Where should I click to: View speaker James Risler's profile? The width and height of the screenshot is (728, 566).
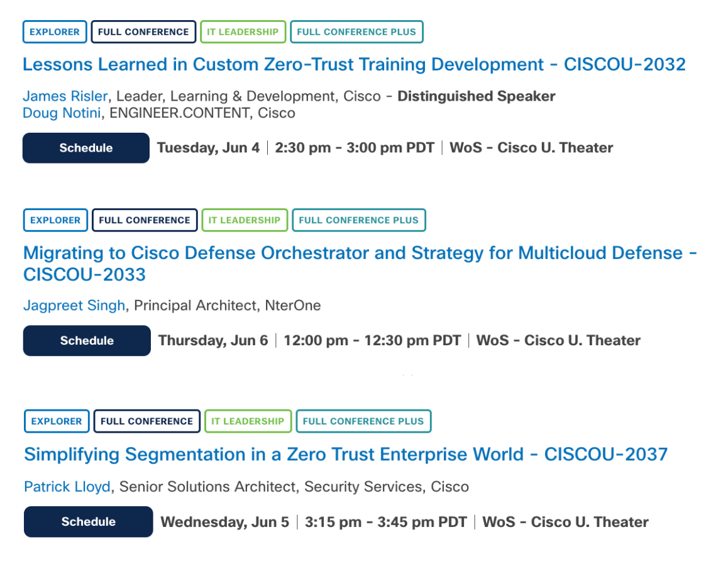pyautogui.click(x=65, y=96)
